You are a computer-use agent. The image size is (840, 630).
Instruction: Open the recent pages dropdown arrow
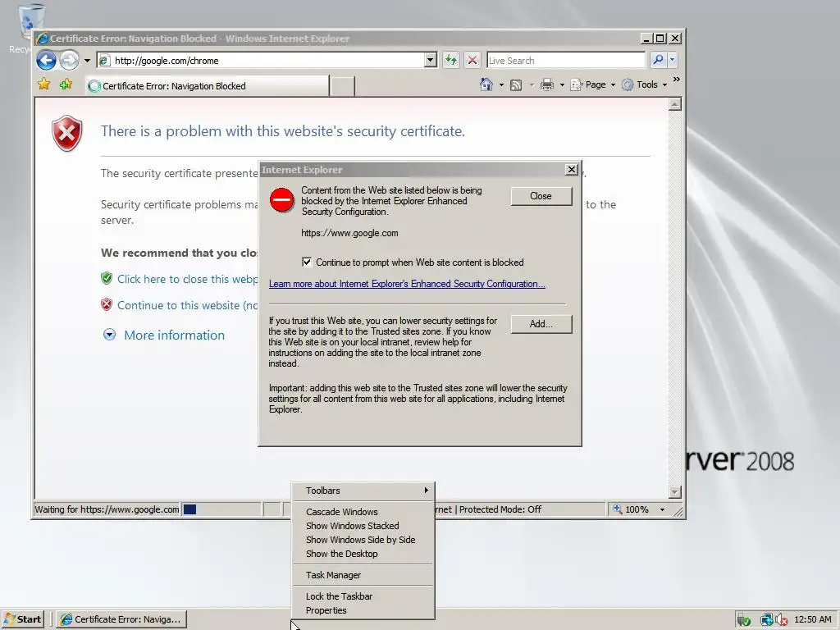click(87, 61)
